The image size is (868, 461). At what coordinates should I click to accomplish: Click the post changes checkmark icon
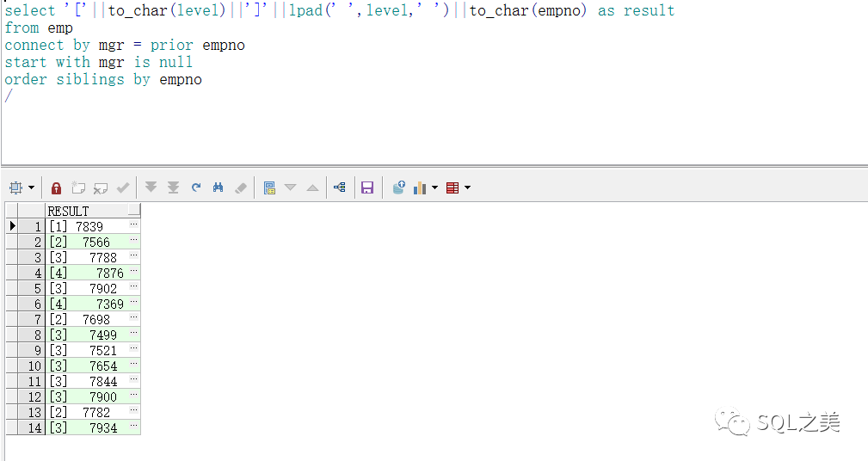[123, 188]
